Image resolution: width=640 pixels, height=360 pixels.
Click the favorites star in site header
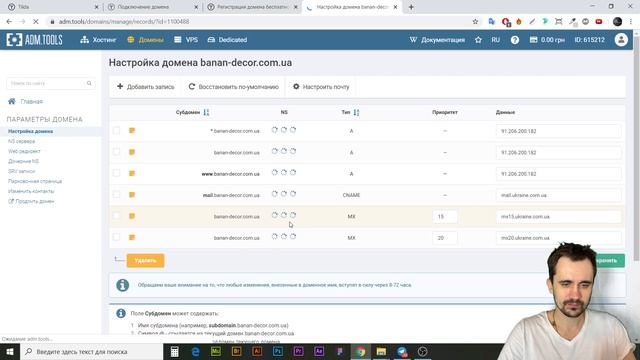[x=478, y=40]
